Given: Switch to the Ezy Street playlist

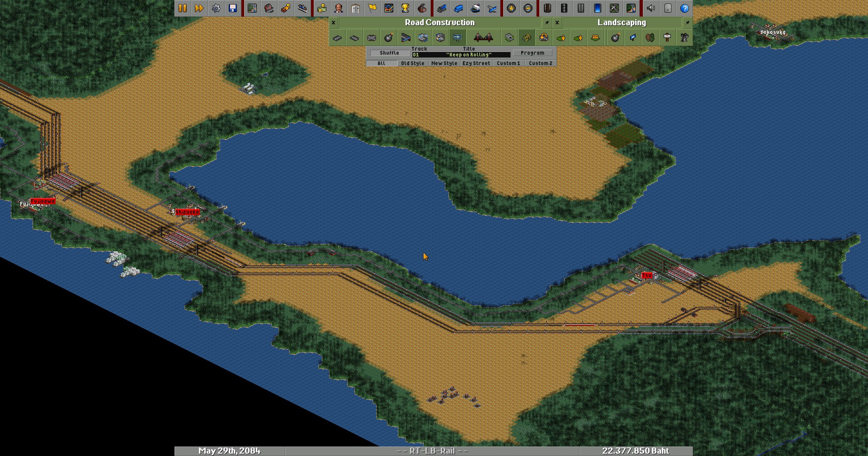Looking at the screenshot, I should pyautogui.click(x=476, y=63).
